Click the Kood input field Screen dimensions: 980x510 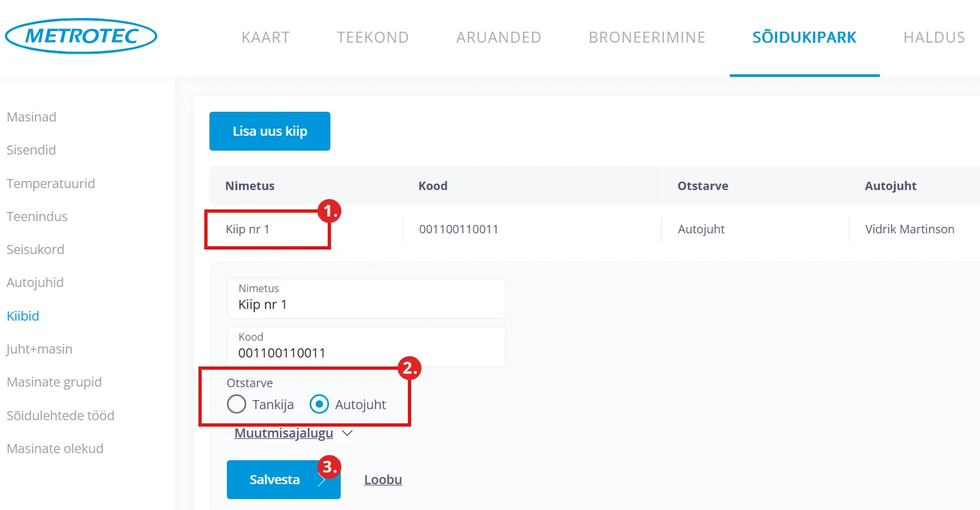[366, 353]
